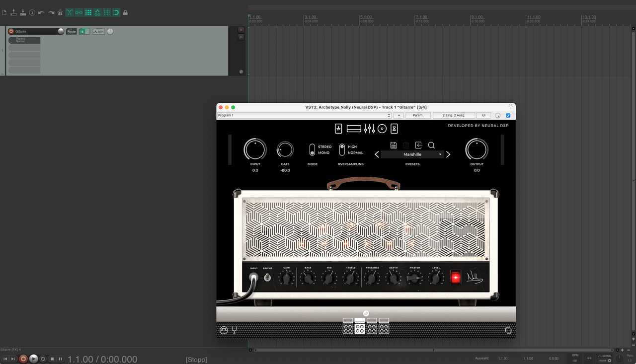The height and width of the screenshot is (364, 636).
Task: Toggle the lock padlock icon
Action: 125,12
